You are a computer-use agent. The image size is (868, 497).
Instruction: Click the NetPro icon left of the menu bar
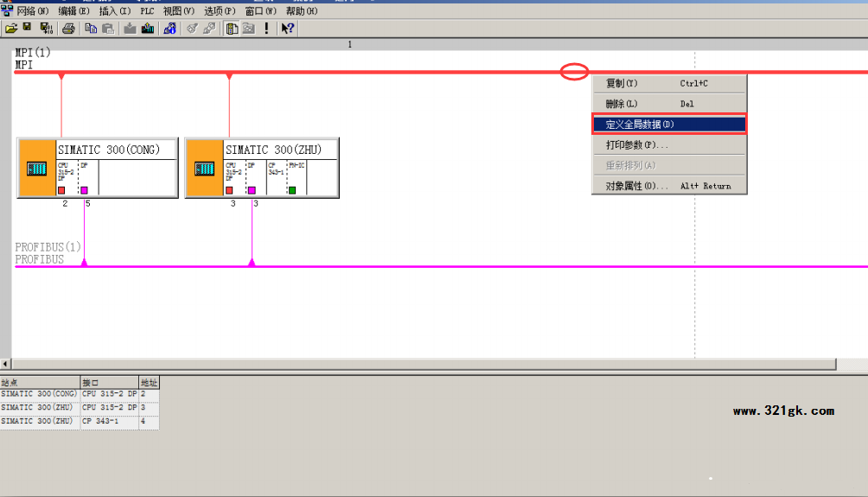(x=7, y=10)
